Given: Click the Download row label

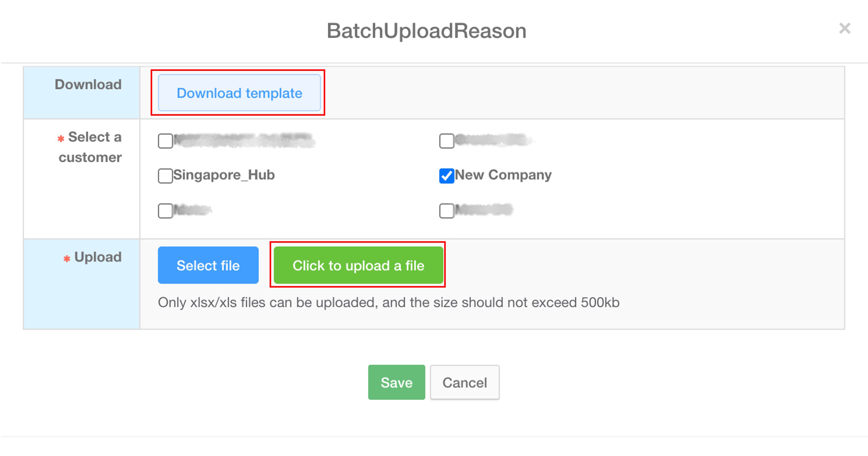Looking at the screenshot, I should (x=88, y=84).
